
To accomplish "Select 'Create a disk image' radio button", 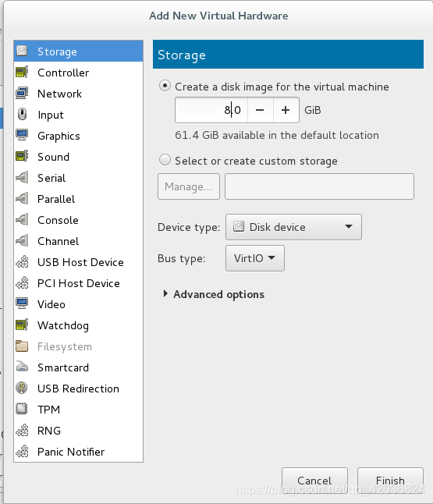I will (165, 86).
